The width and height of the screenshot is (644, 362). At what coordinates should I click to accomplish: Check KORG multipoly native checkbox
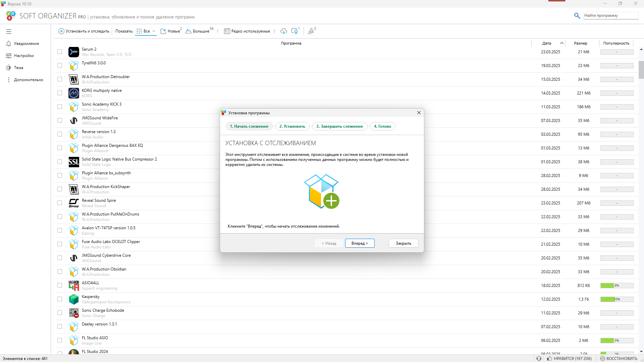pos(60,93)
